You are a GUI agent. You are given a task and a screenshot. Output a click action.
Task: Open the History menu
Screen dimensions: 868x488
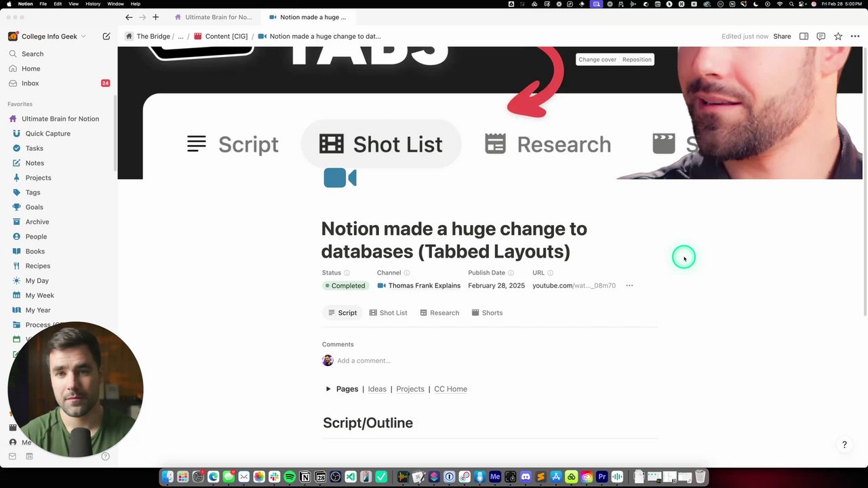point(93,4)
